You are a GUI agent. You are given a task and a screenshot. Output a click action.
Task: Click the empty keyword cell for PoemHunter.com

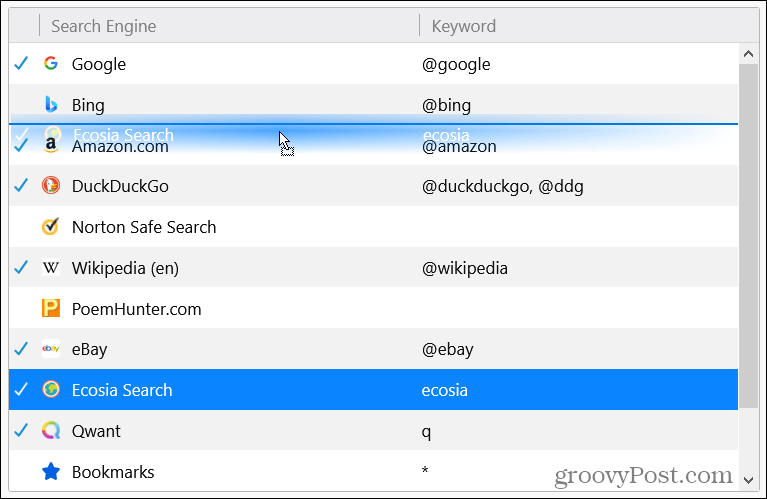(x=579, y=308)
